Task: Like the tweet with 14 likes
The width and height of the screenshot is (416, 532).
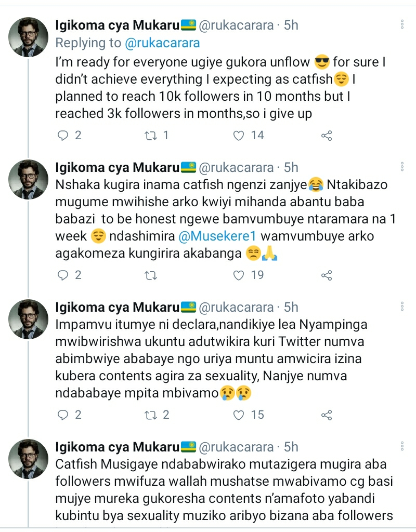Action: [x=239, y=136]
